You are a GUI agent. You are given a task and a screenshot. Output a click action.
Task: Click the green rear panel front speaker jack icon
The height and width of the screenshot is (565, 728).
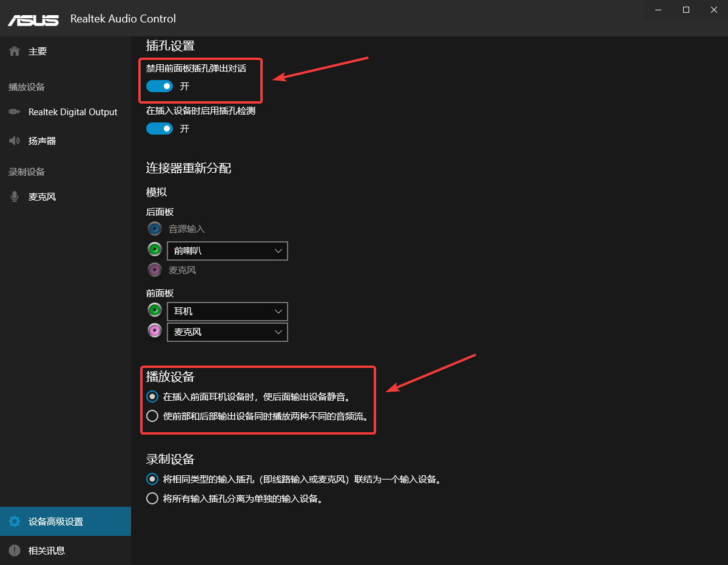(x=155, y=250)
